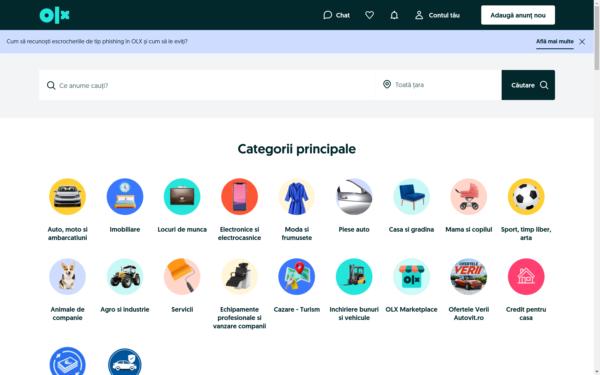Click the Mama si copilul label

pyautogui.click(x=469, y=230)
